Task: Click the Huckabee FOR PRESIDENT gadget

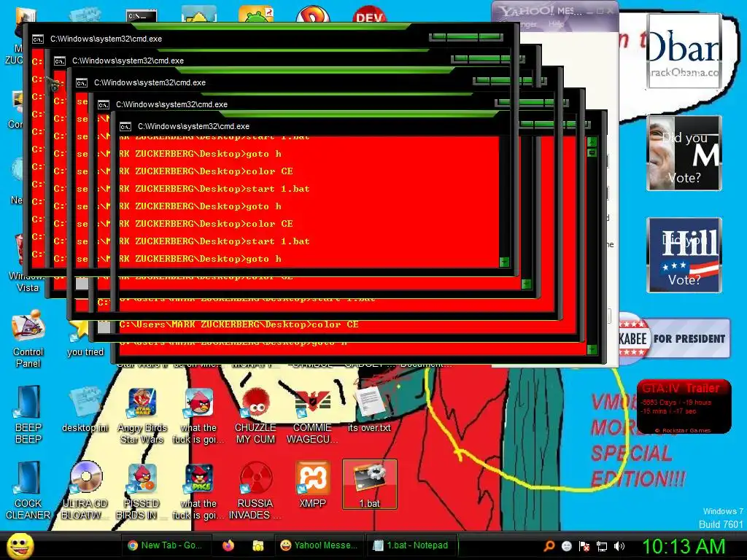Action: 674,338
